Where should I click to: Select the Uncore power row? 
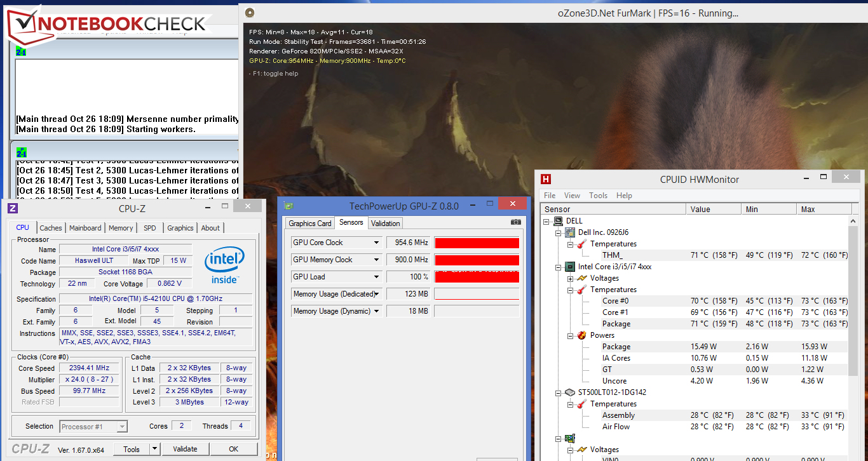pyautogui.click(x=724, y=381)
